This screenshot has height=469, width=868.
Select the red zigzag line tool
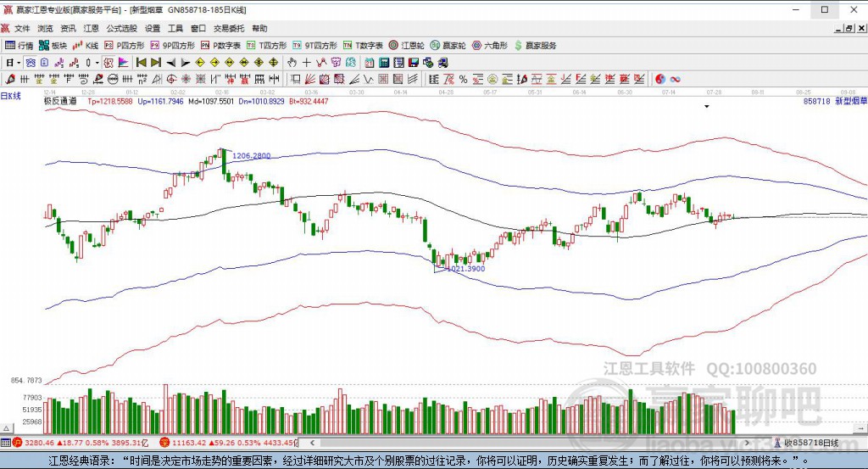(x=320, y=63)
